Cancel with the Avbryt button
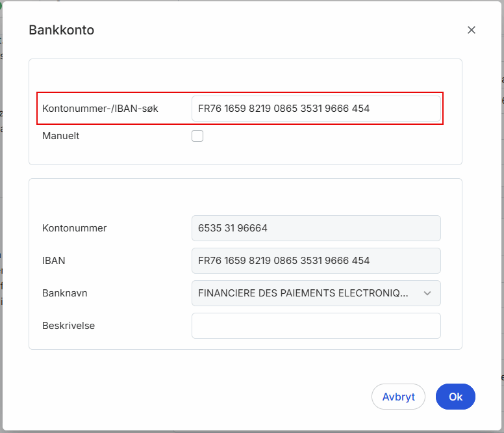 click(398, 397)
